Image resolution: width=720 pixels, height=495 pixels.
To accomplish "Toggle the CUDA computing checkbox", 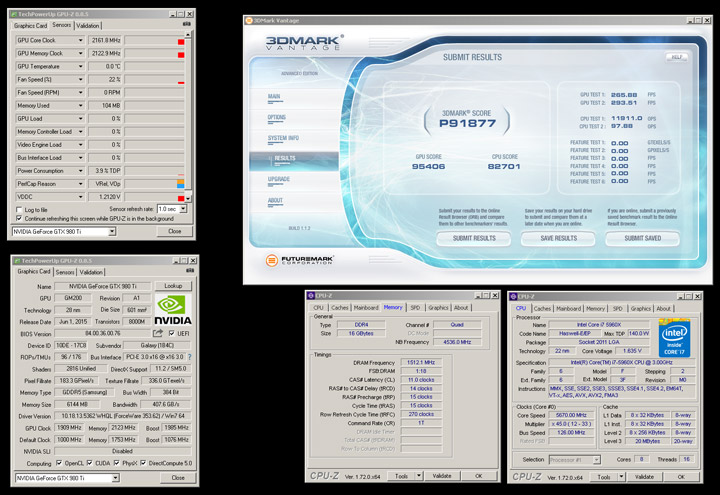I will (x=90, y=463).
